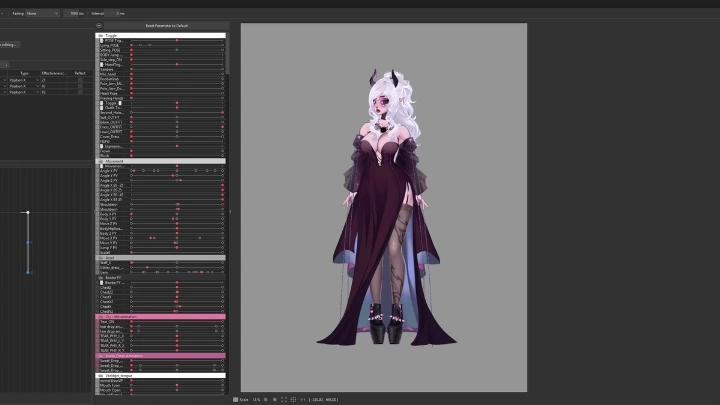The image size is (720, 405).
Task: Collapse the Movement parameter group
Action: pos(101,161)
